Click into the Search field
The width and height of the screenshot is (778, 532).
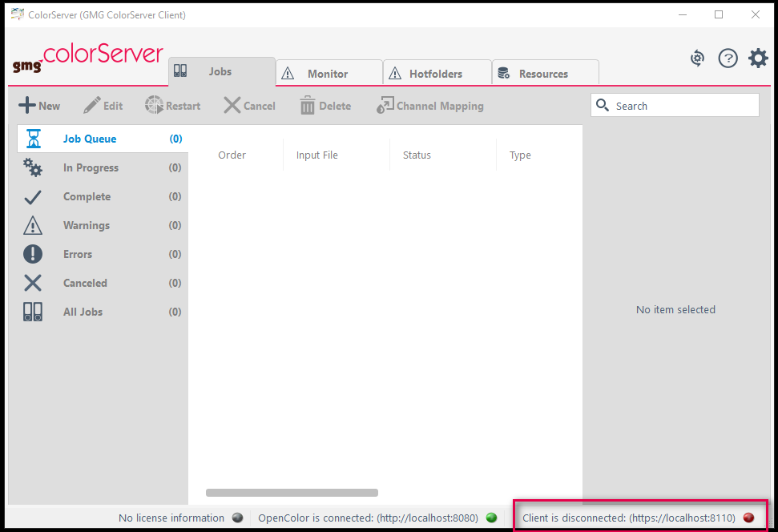[675, 105]
